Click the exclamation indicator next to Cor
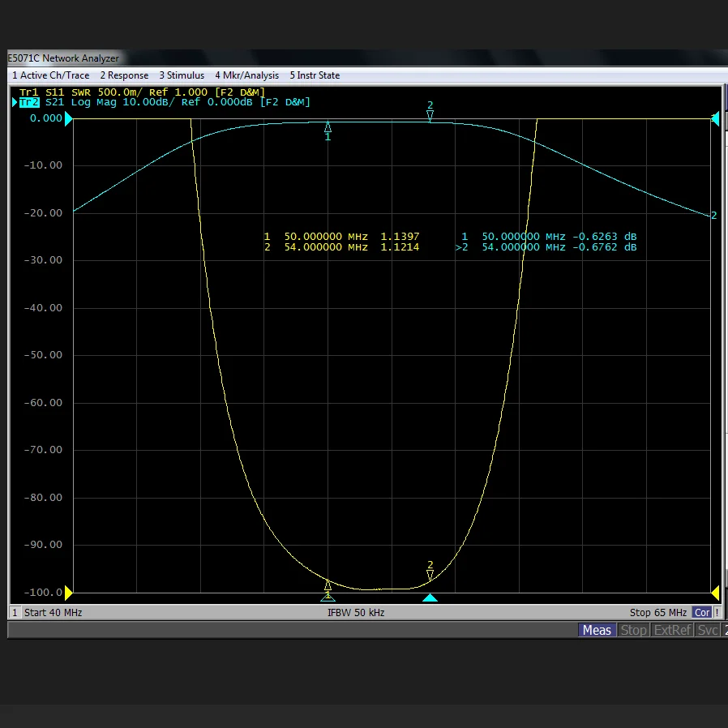 coord(717,613)
